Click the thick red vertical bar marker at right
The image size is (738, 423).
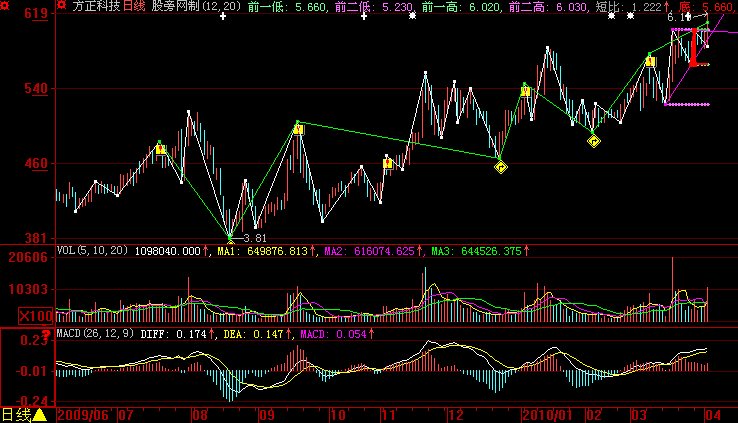[x=694, y=47]
